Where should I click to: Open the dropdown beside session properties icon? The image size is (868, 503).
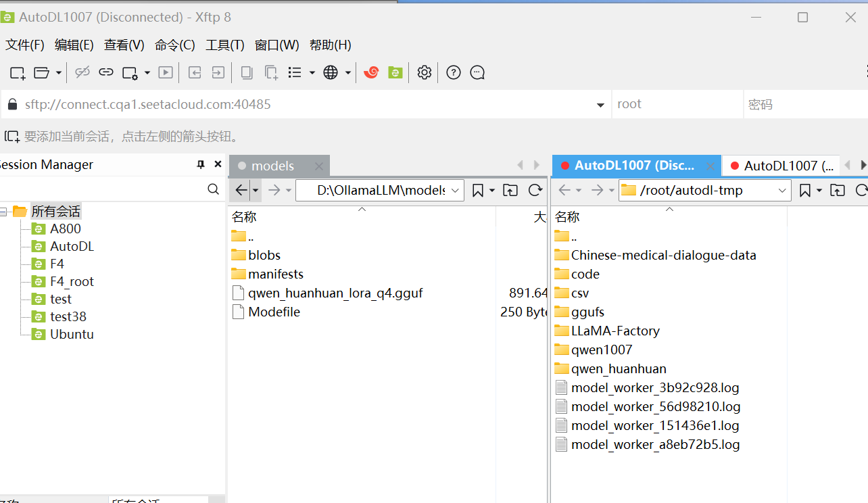147,72
